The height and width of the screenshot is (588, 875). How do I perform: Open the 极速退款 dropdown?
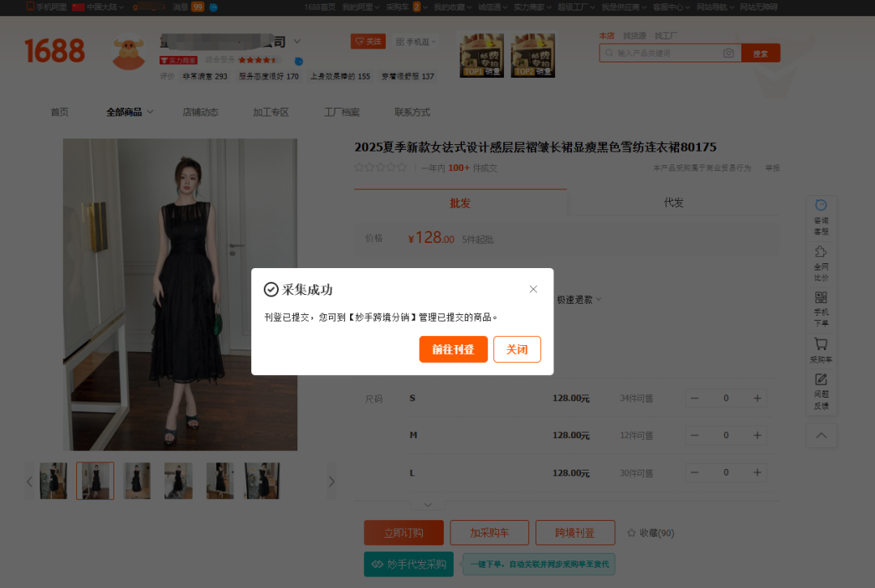[x=577, y=299]
